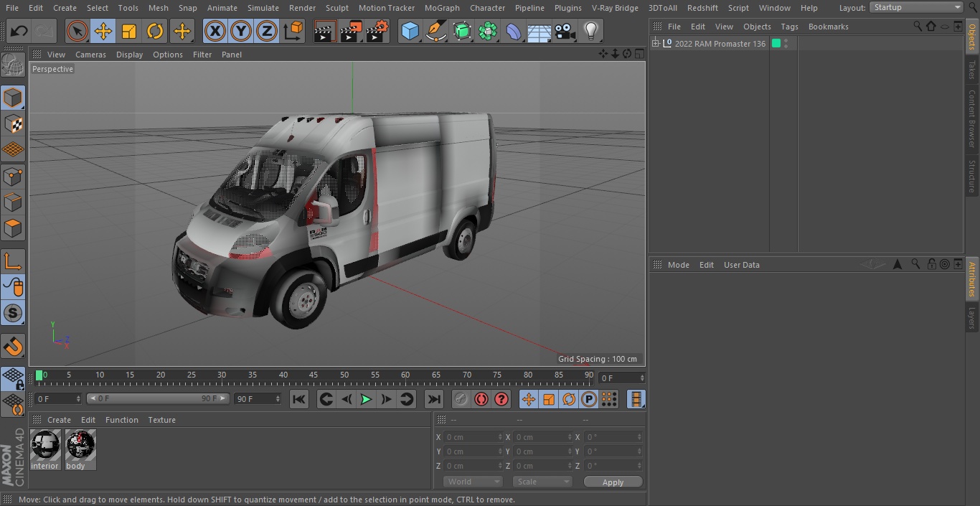Activate the Scale tool
The image size is (980, 506).
(x=129, y=31)
